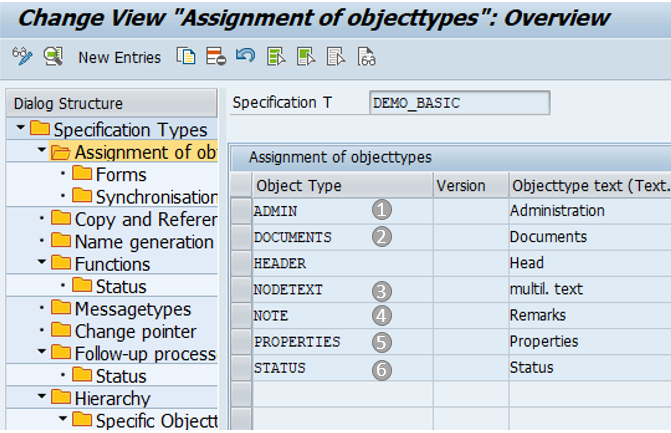Click the Object Type column header
Screen dimensions: 671x433
pyautogui.click(x=298, y=186)
